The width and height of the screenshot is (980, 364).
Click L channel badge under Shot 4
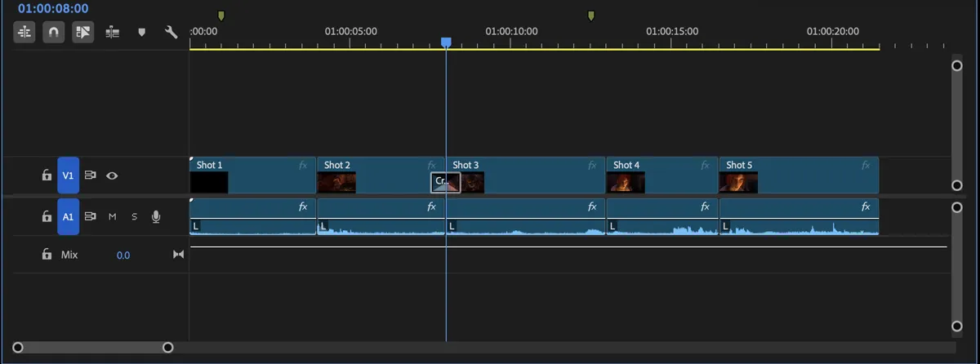612,225
